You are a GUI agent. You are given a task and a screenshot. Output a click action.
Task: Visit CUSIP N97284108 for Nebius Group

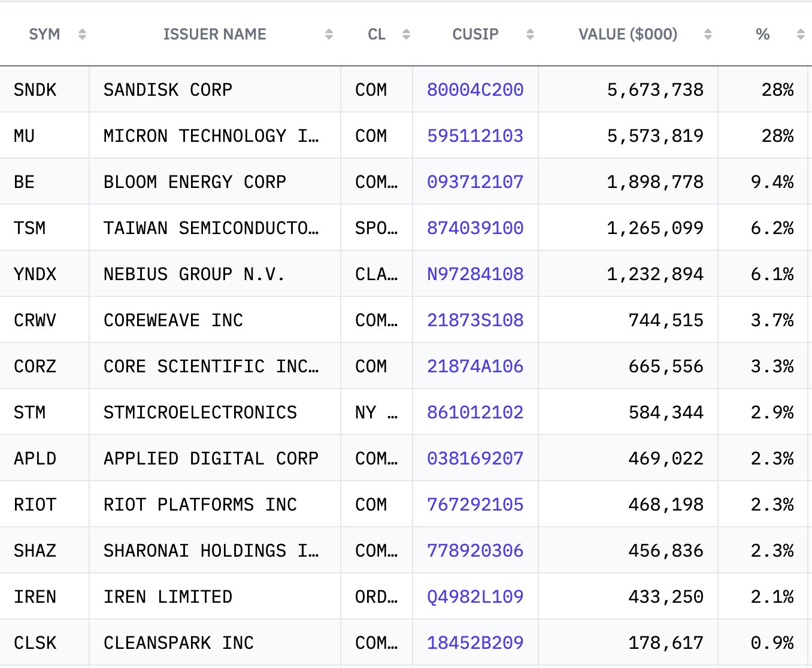point(475,274)
